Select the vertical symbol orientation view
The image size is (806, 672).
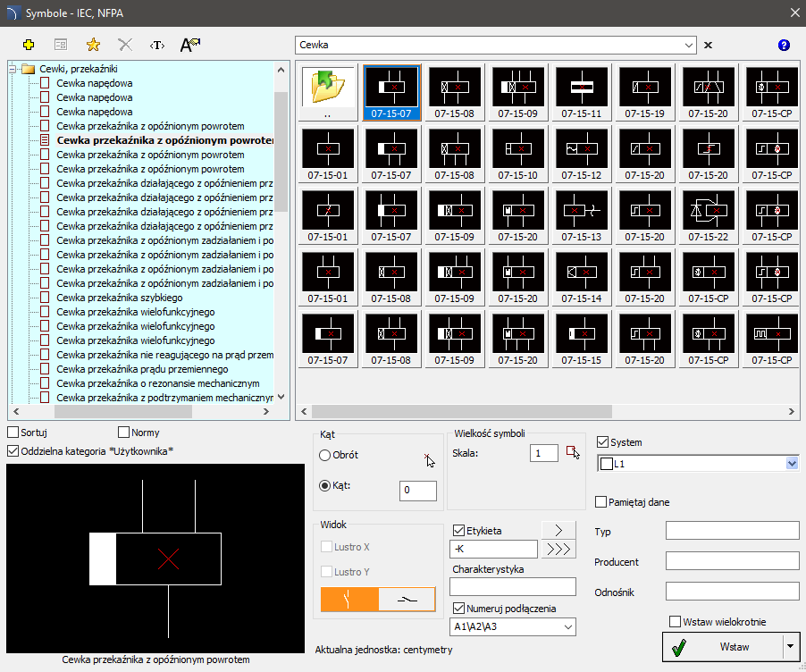[349, 599]
